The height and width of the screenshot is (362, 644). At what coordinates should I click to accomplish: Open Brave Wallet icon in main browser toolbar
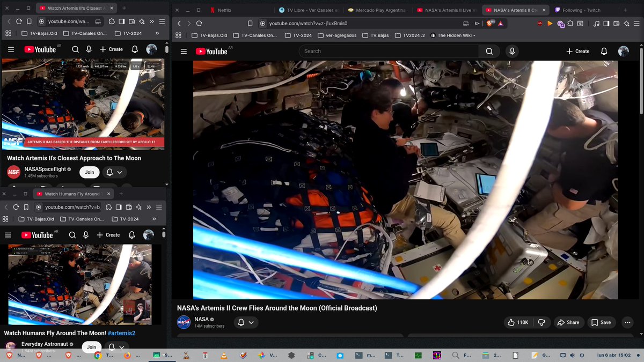pyautogui.click(x=616, y=24)
